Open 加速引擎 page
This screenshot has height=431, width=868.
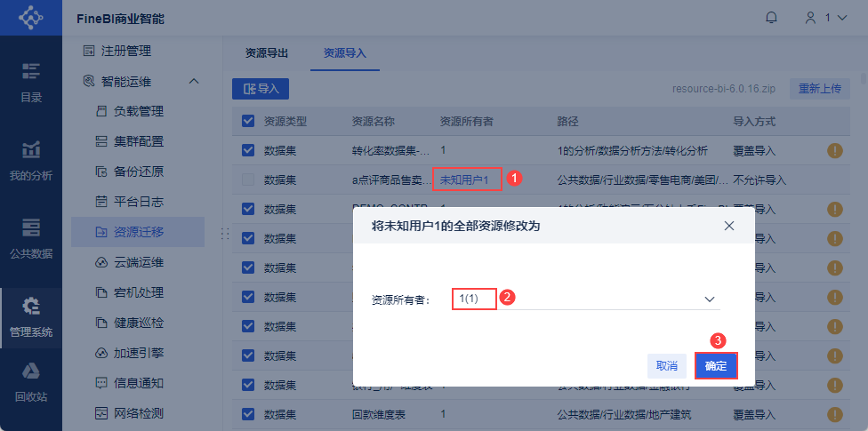coord(138,353)
